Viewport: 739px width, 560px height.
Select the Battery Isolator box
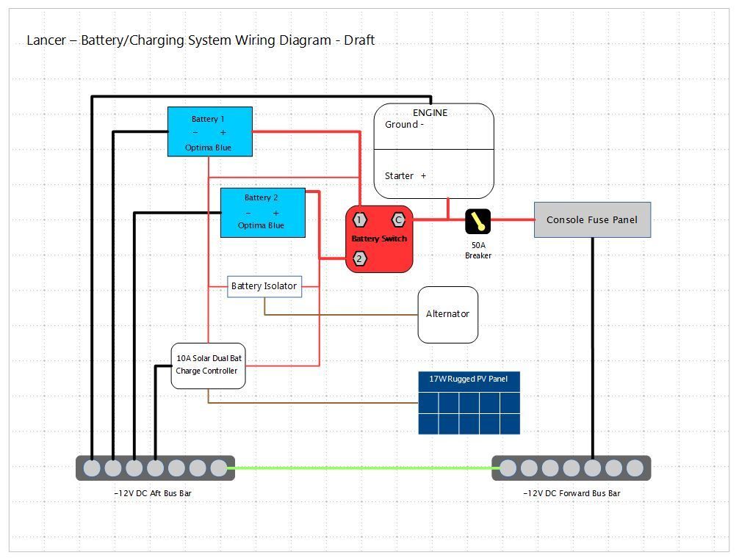264,286
